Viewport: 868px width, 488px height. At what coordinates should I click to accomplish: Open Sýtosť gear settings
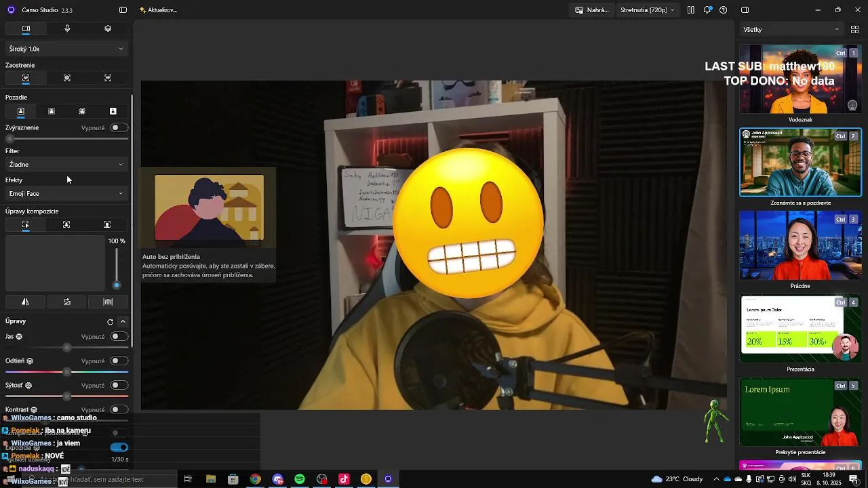tap(28, 386)
